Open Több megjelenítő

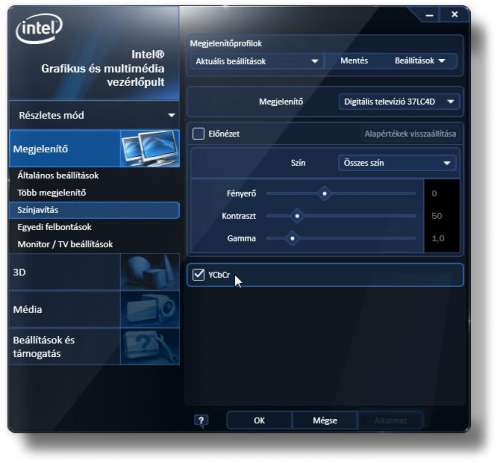click(52, 193)
